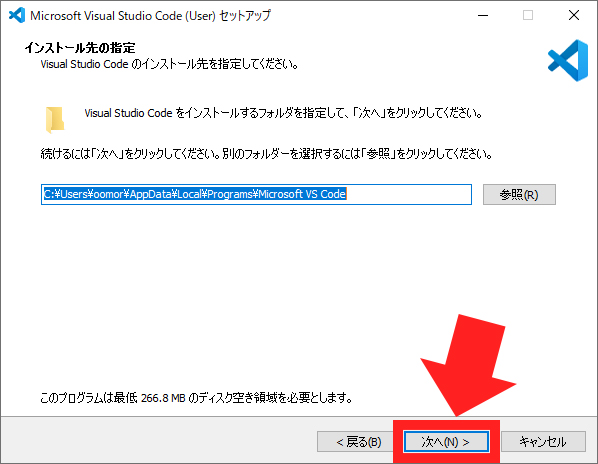
Task: Proceed by clicking 次へ(N) button
Action: tap(446, 442)
